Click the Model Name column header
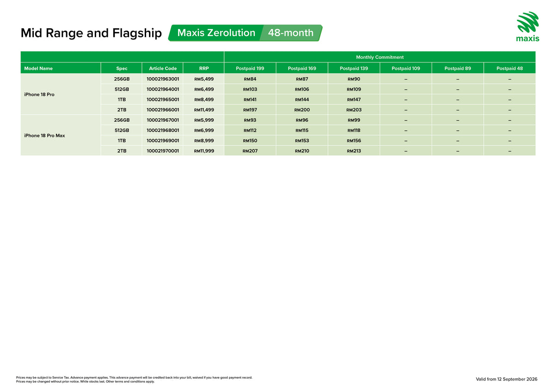This screenshot has width=555, height=392. [x=61, y=68]
